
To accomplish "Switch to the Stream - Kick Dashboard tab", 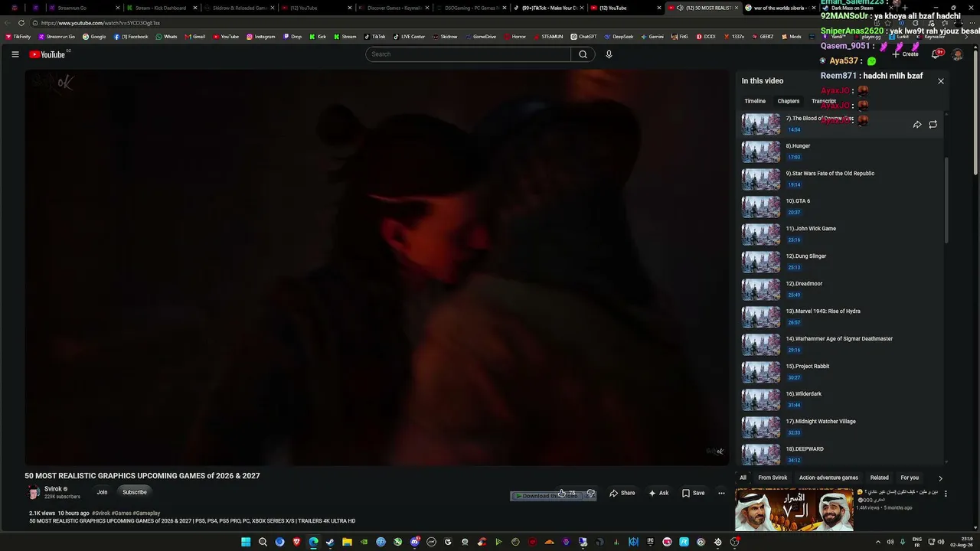I will click(161, 8).
